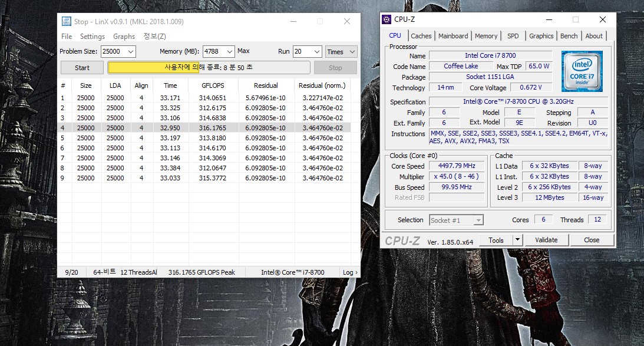The image size is (644, 346).
Task: Click the 65.0 W Max TDP value
Action: [539, 66]
